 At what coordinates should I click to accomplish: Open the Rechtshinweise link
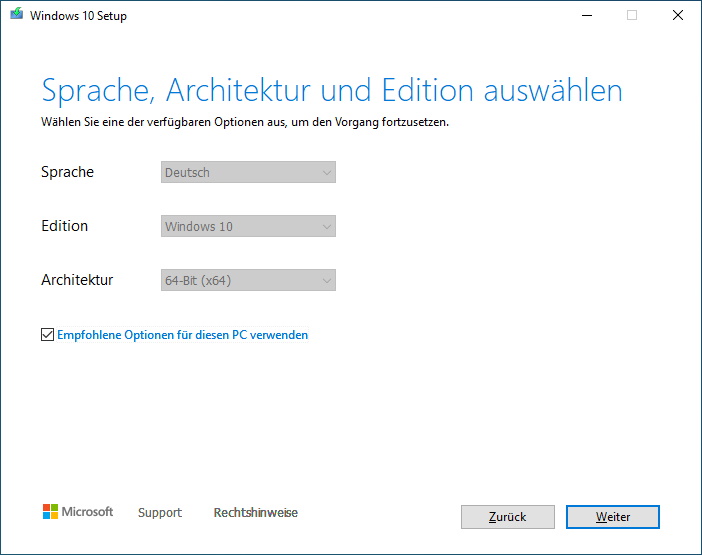[x=256, y=512]
